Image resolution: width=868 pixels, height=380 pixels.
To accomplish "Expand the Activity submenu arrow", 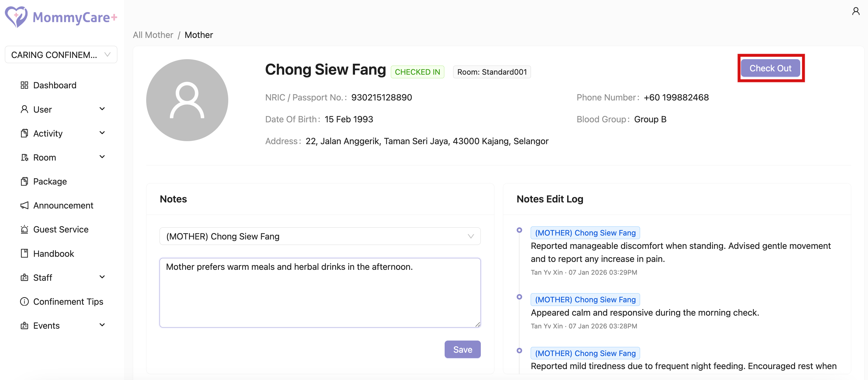I will (102, 133).
